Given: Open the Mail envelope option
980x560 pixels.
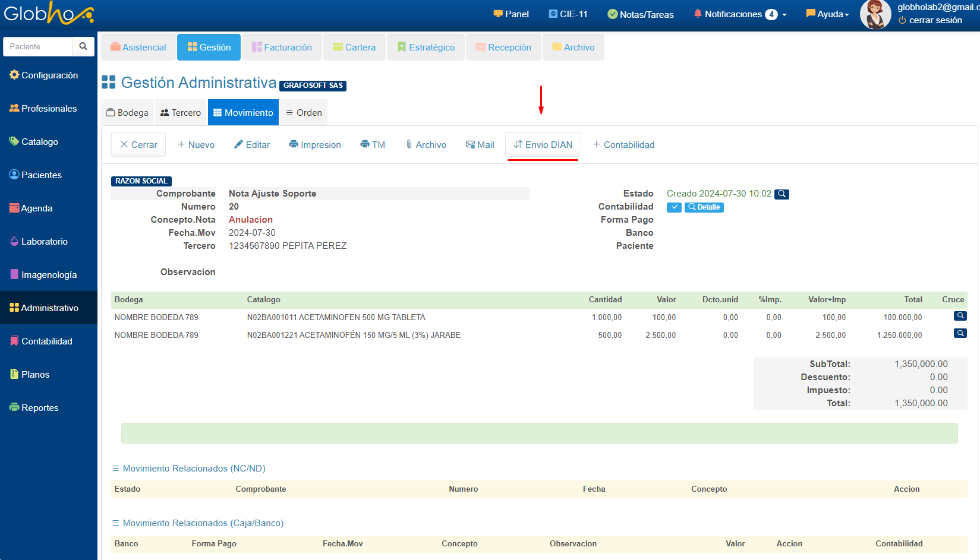Looking at the screenshot, I should (x=480, y=145).
